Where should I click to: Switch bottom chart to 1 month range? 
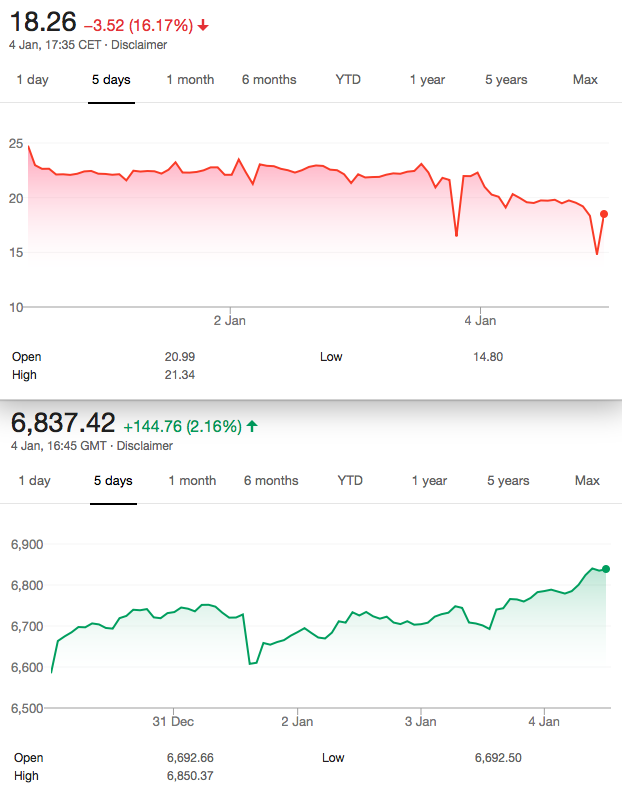tap(192, 481)
